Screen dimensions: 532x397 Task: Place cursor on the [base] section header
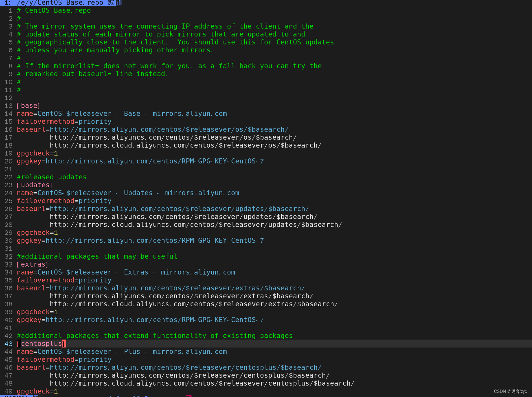click(x=28, y=106)
